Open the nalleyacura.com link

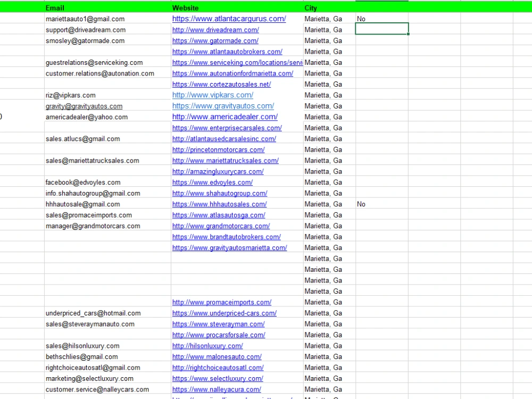pyautogui.click(x=217, y=389)
